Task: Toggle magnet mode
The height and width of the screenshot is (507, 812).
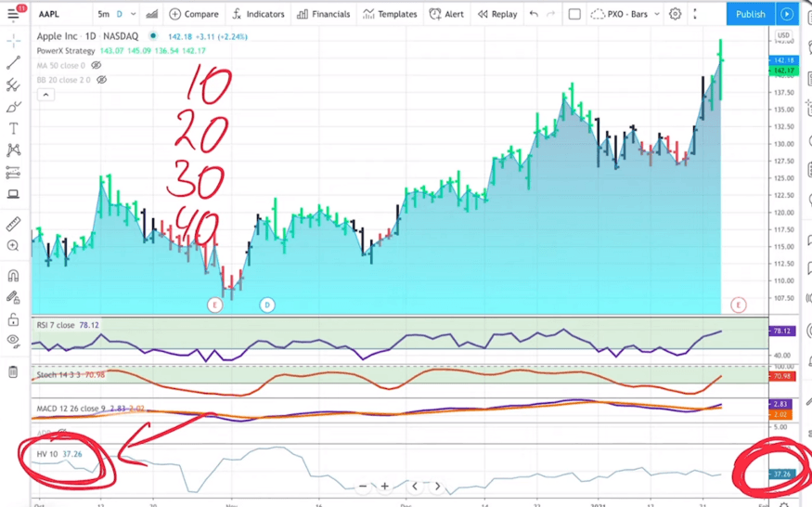Action: tap(14, 275)
